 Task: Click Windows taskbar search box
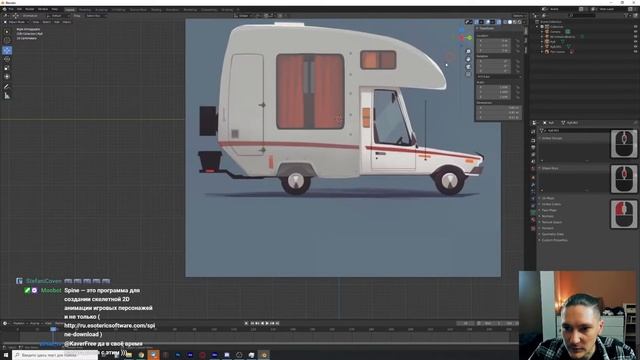pyautogui.click(x=55, y=355)
